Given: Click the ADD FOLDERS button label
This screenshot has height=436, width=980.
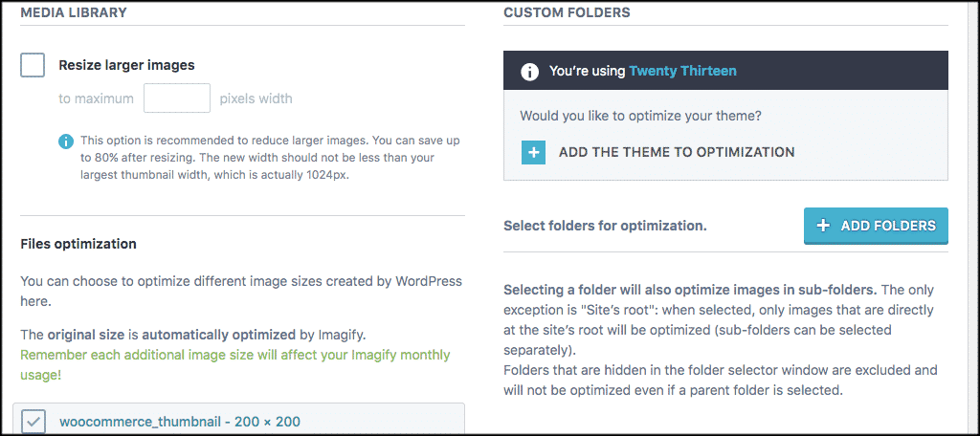Looking at the screenshot, I should point(888,226).
